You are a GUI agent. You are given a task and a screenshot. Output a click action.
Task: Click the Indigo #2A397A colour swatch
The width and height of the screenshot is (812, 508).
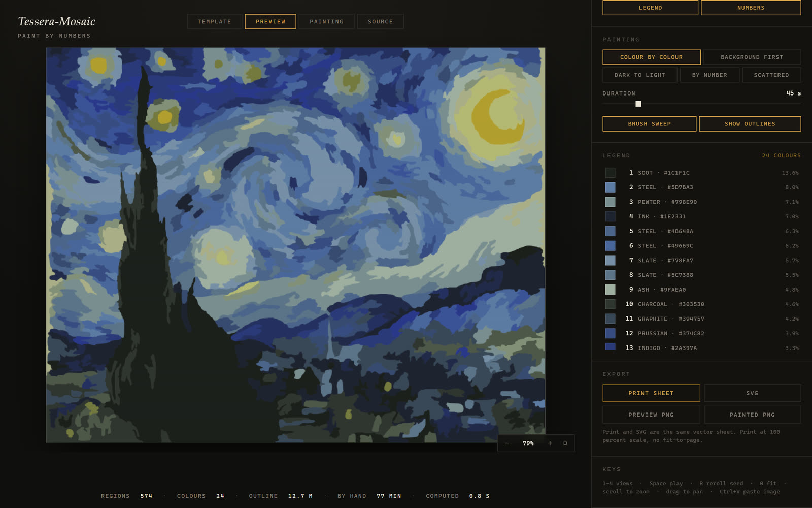(x=610, y=347)
